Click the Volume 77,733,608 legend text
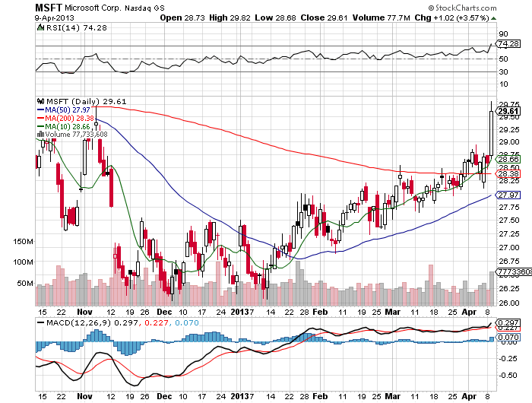Viewport: 532px width, 403px height. click(x=76, y=135)
